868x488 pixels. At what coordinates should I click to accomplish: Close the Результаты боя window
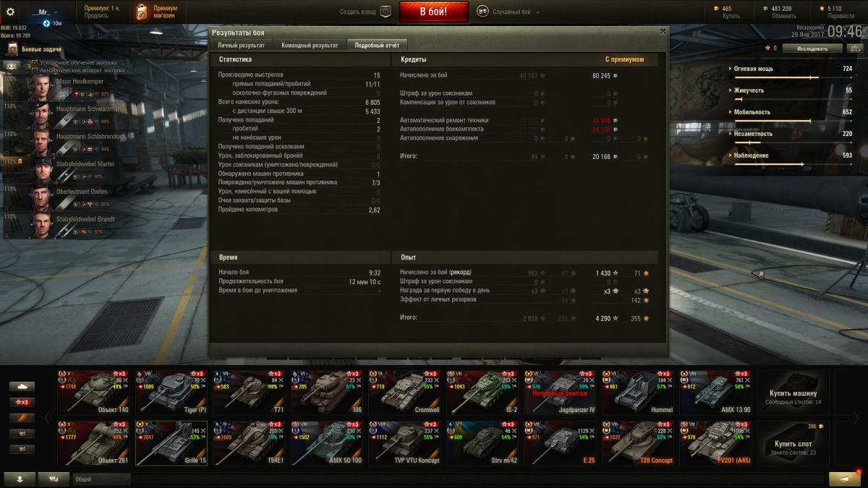(663, 32)
